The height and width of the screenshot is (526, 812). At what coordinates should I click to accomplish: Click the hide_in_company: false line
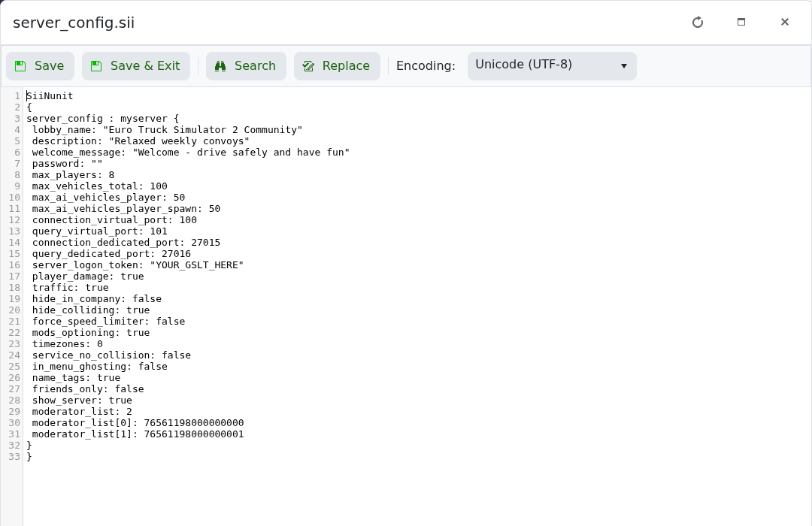pos(96,299)
